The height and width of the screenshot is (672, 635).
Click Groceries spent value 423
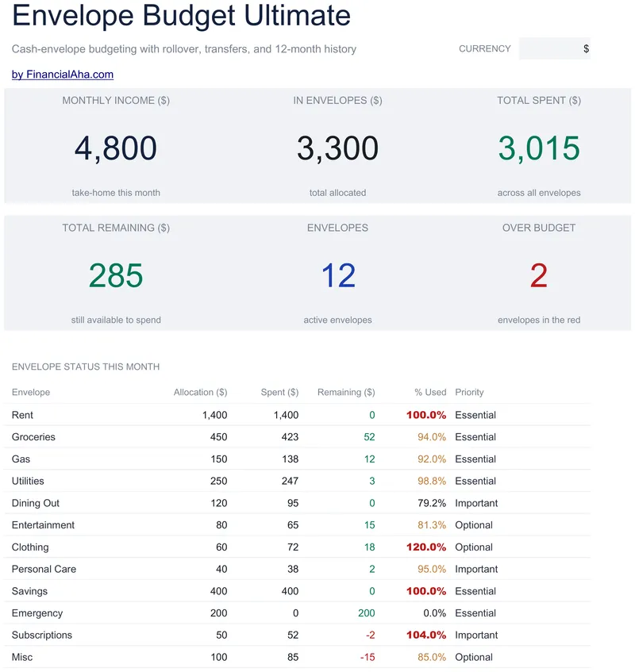click(290, 436)
